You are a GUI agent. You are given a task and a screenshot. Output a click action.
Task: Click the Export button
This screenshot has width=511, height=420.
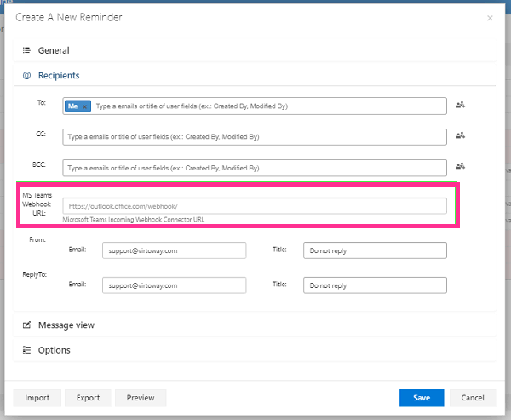[88, 398]
